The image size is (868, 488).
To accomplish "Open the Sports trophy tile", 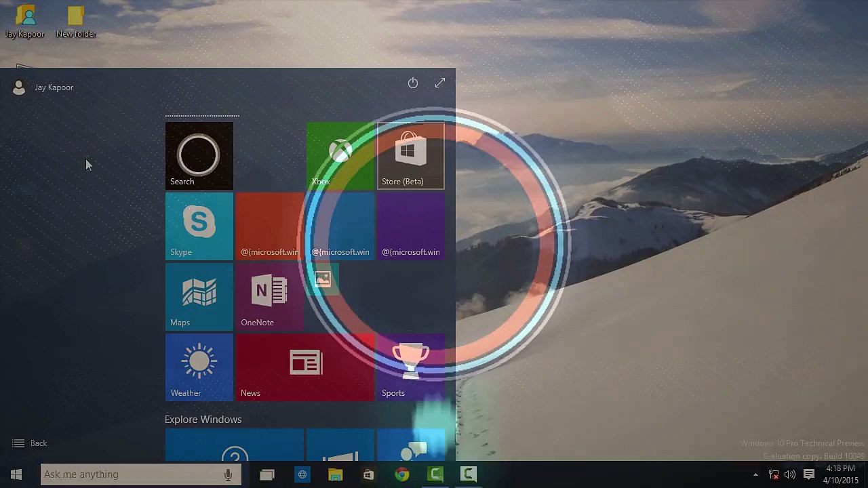I will 410,367.
